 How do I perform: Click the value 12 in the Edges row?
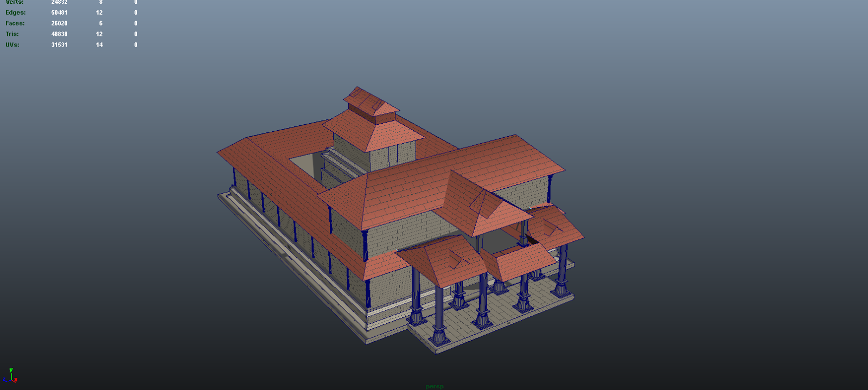click(x=99, y=12)
